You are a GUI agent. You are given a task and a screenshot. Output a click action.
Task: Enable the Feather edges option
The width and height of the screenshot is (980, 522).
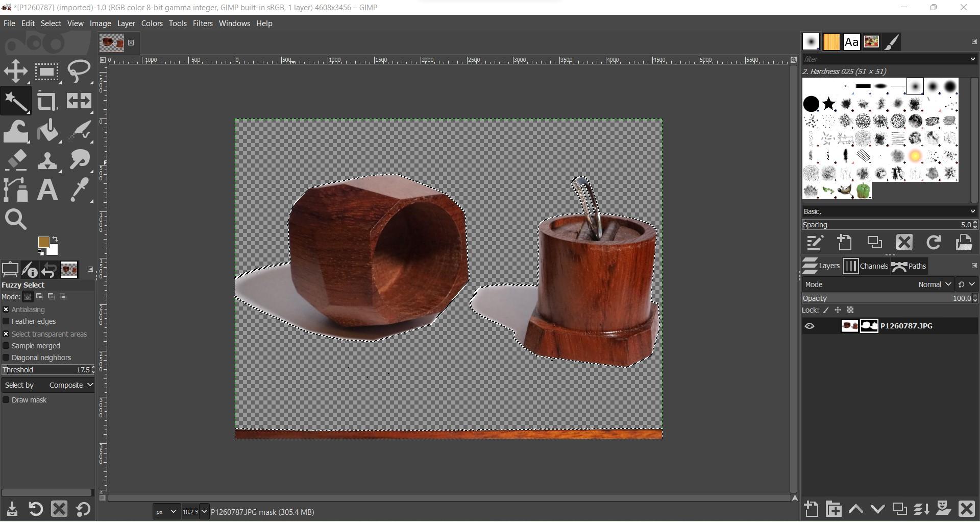click(x=6, y=321)
